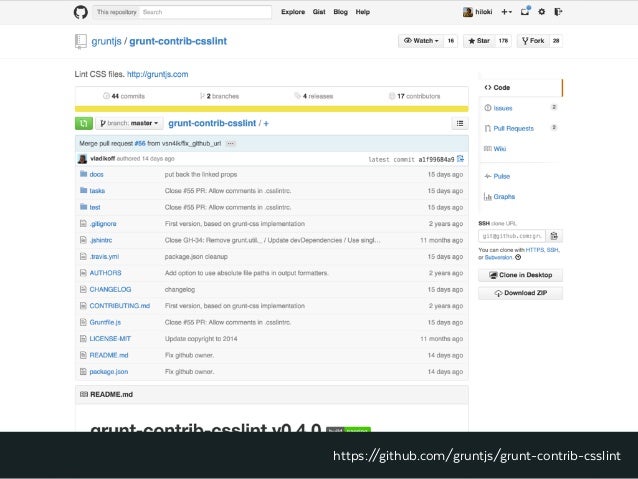Open the Issues tab
The height and width of the screenshot is (479, 638).
pos(503,108)
